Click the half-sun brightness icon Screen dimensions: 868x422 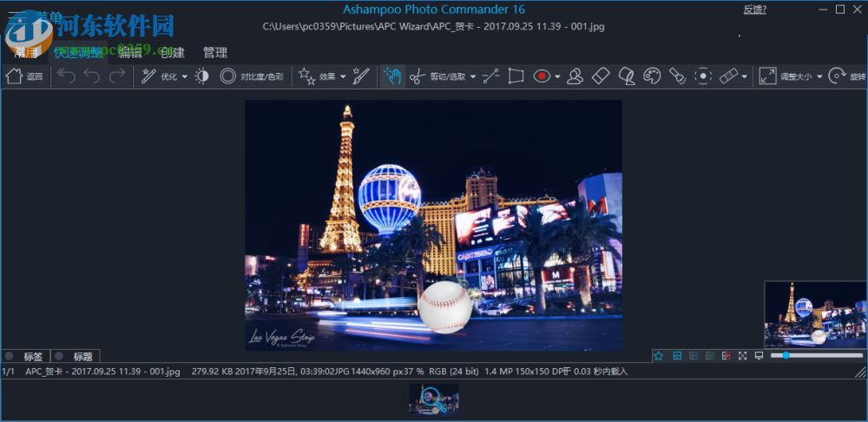202,76
